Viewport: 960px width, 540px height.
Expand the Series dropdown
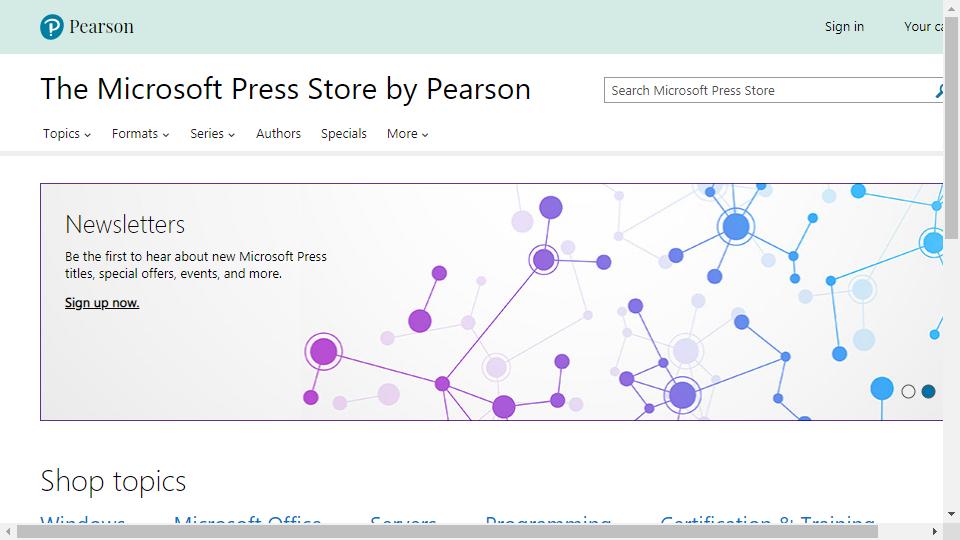pos(212,134)
